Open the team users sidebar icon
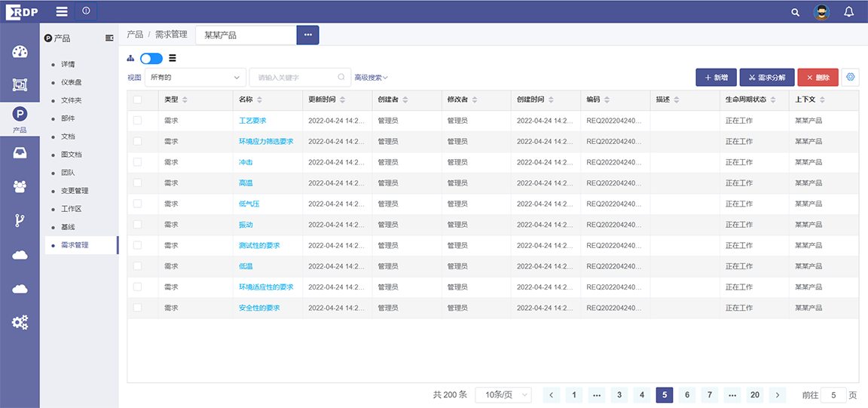The width and height of the screenshot is (868, 408). pos(20,187)
